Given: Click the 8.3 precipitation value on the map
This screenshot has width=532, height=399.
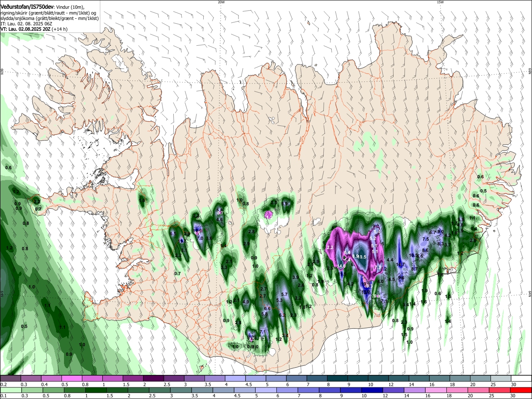Looking at the screenshot, I should click(x=441, y=244).
